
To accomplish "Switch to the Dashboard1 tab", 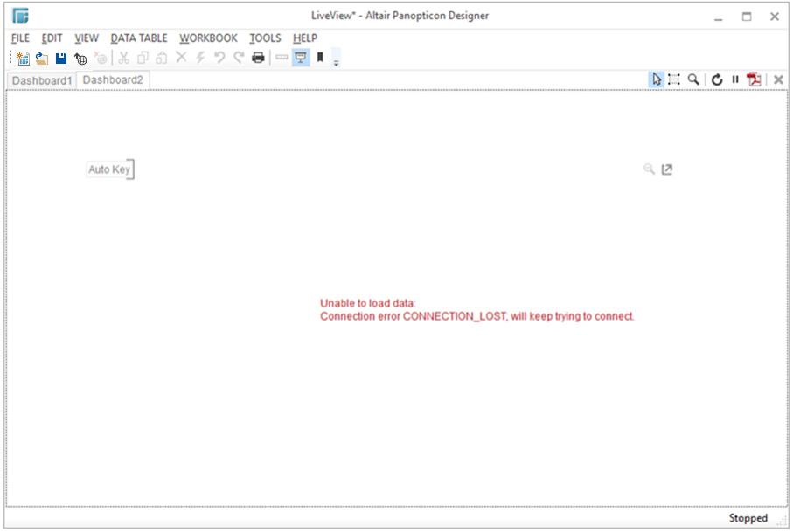I will coord(42,81).
